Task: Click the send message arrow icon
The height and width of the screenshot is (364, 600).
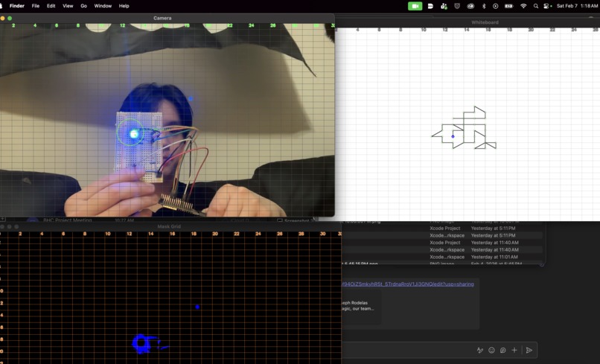Action: point(529,350)
